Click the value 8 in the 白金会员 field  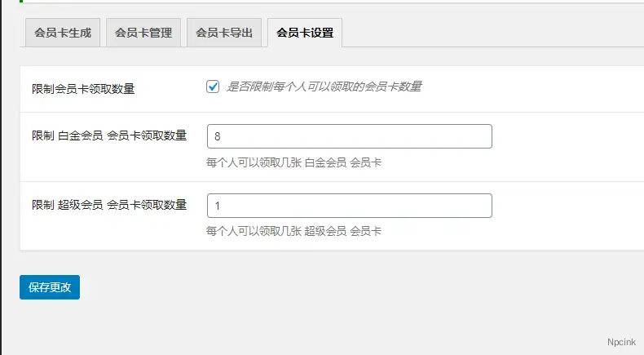[217, 136]
